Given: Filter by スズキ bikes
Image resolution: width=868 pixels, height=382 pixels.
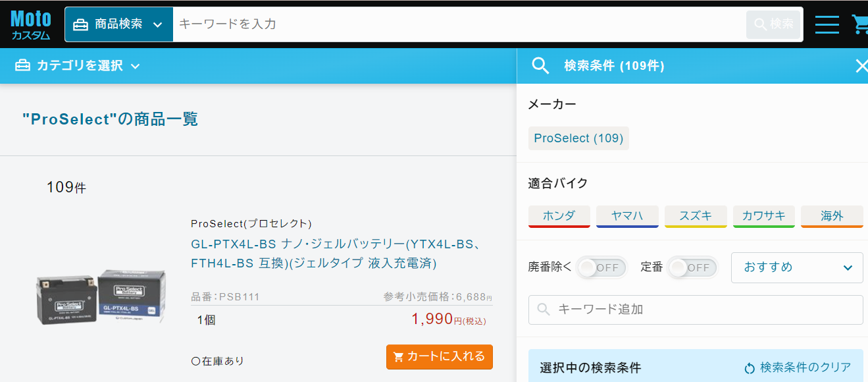Looking at the screenshot, I should pyautogui.click(x=695, y=216).
